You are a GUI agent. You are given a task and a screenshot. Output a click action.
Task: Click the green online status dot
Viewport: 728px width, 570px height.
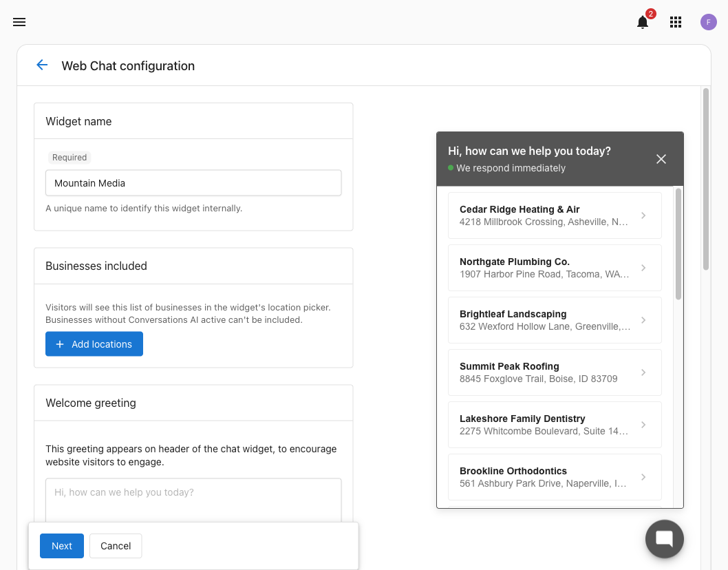(x=451, y=168)
